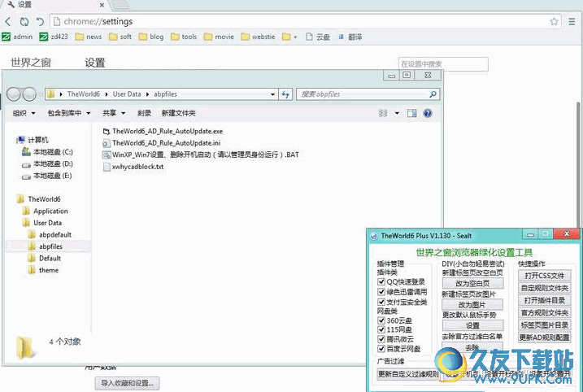Screen dimensions: 583x392
Task: Open the admin bookmark
Action: (17, 37)
